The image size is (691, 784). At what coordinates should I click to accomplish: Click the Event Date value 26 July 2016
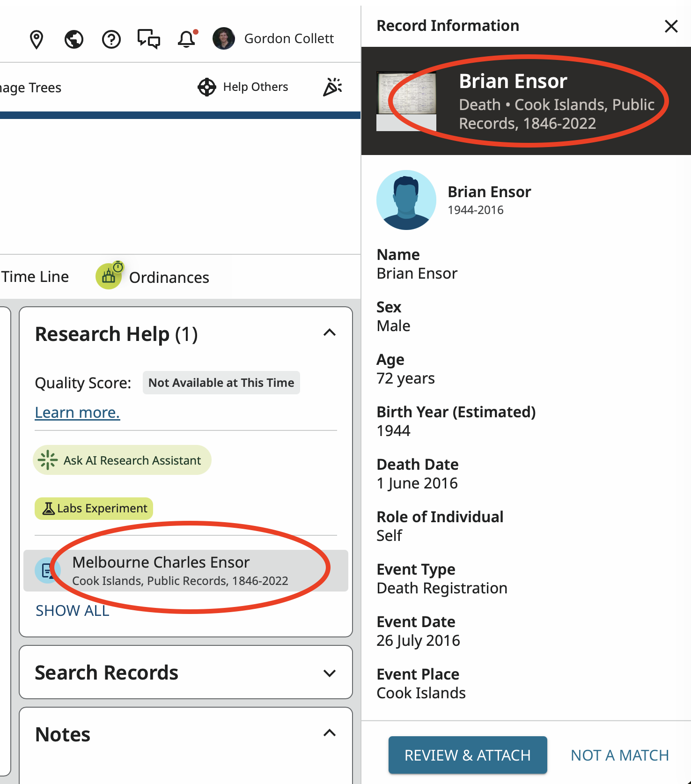(x=418, y=640)
